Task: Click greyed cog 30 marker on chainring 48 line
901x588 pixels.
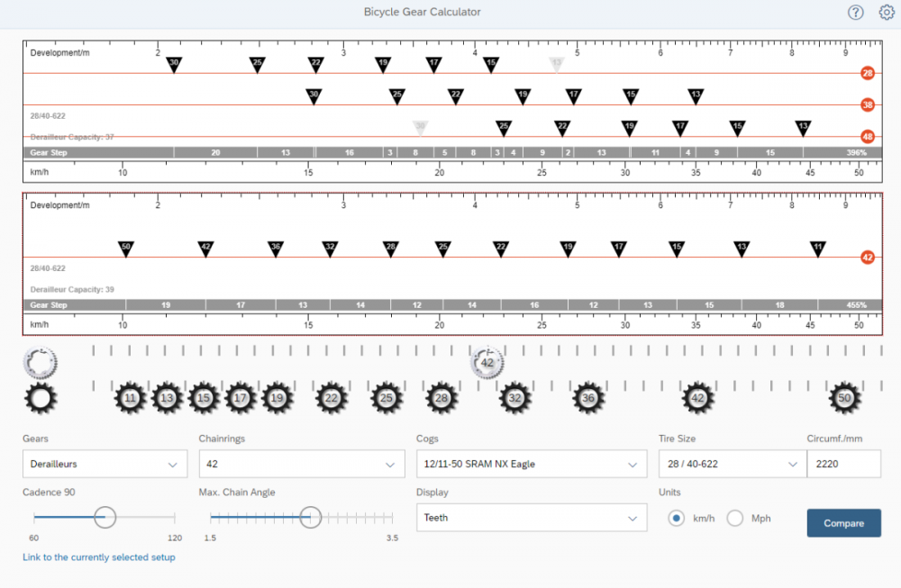Action: 421,128
